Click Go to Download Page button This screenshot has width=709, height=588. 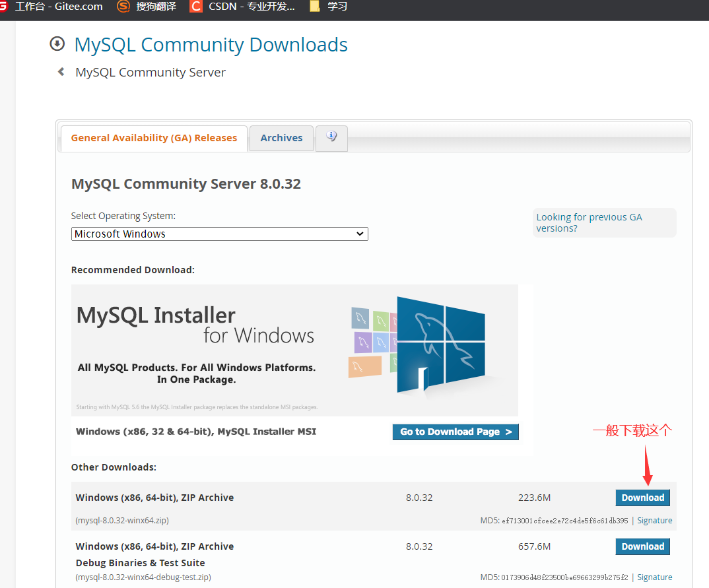(x=456, y=432)
